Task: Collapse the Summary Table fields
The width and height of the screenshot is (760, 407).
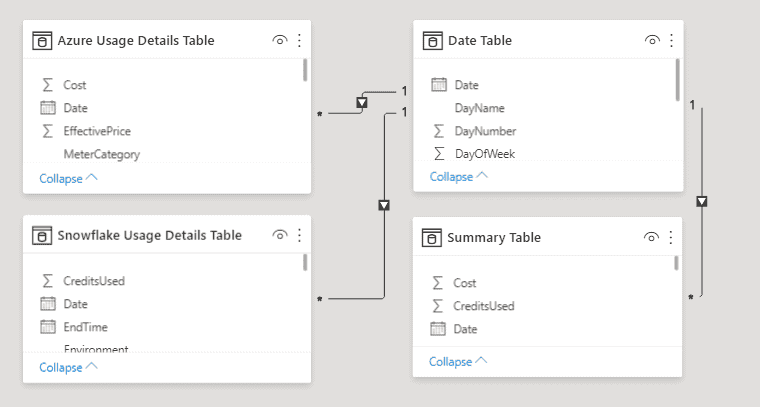Action: [x=458, y=361]
